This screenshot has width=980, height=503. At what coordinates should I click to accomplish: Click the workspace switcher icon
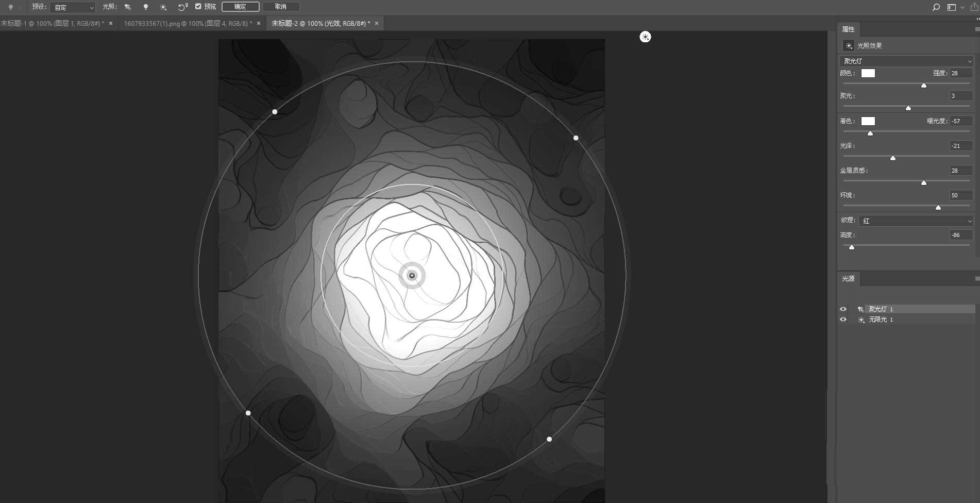pos(951,7)
